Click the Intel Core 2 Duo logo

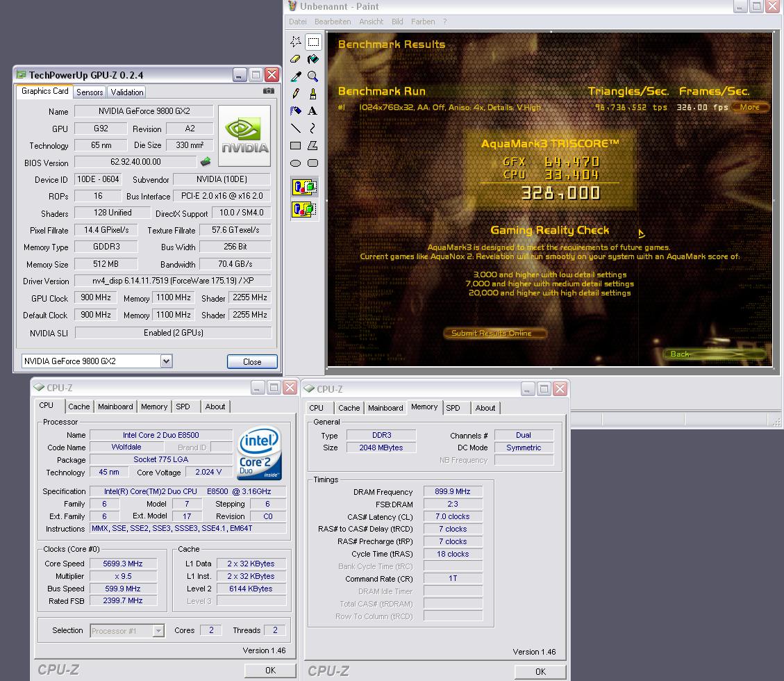[x=260, y=453]
